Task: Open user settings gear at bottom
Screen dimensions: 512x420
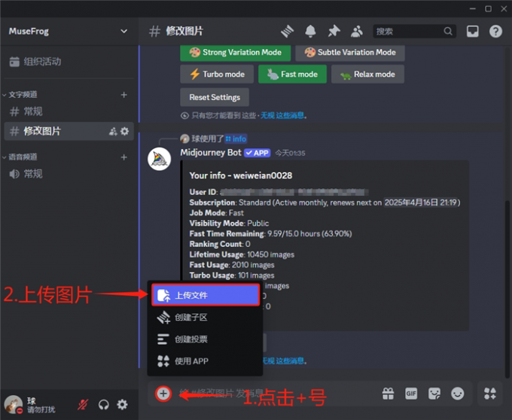Action: coord(123,405)
